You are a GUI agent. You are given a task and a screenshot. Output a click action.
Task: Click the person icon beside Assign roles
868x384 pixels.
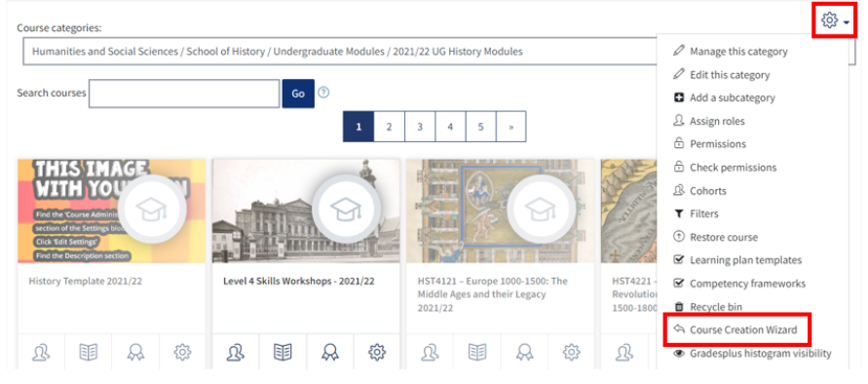click(679, 121)
